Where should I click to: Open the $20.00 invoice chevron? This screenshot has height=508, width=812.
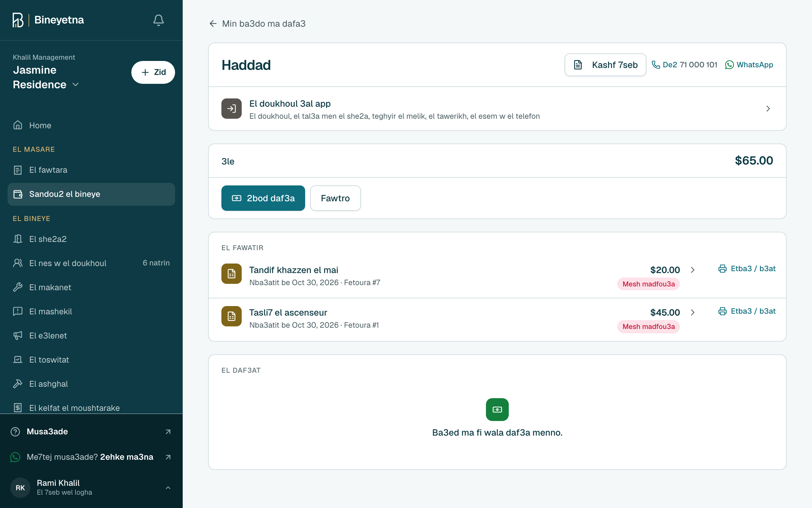coord(692,270)
